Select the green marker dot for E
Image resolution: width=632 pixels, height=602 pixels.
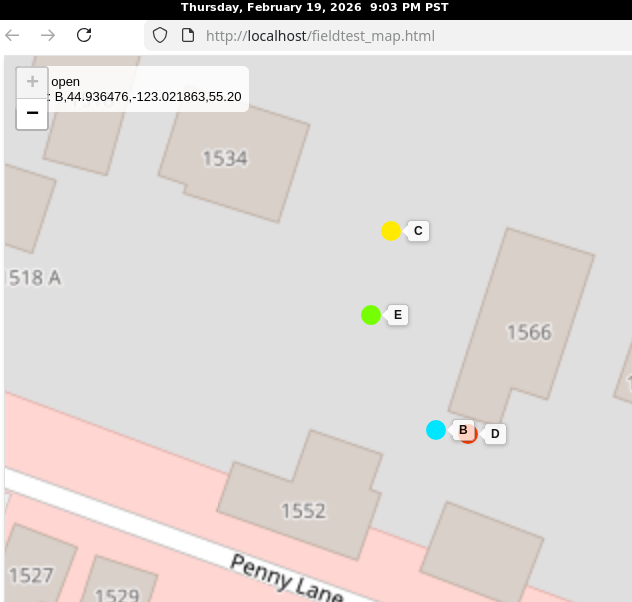tap(371, 315)
